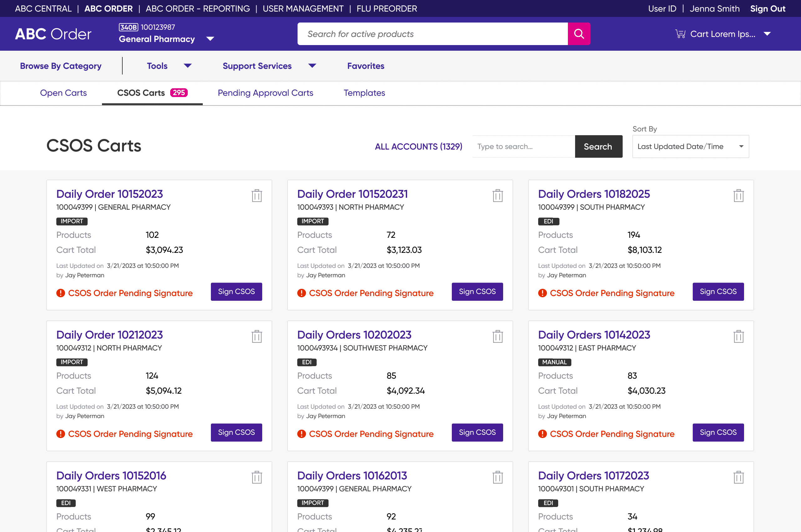The image size is (801, 532).
Task: Delete the Daily Orders 10142023 cart
Action: (738, 336)
